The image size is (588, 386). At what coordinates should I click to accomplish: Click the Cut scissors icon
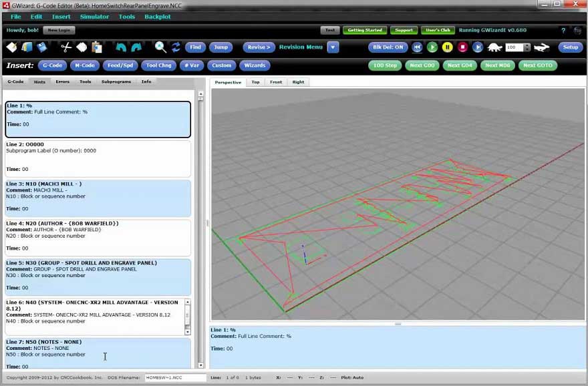click(x=66, y=47)
